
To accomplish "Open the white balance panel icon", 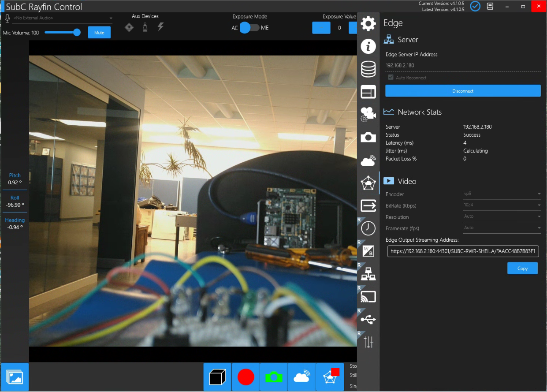I will (x=368, y=251).
